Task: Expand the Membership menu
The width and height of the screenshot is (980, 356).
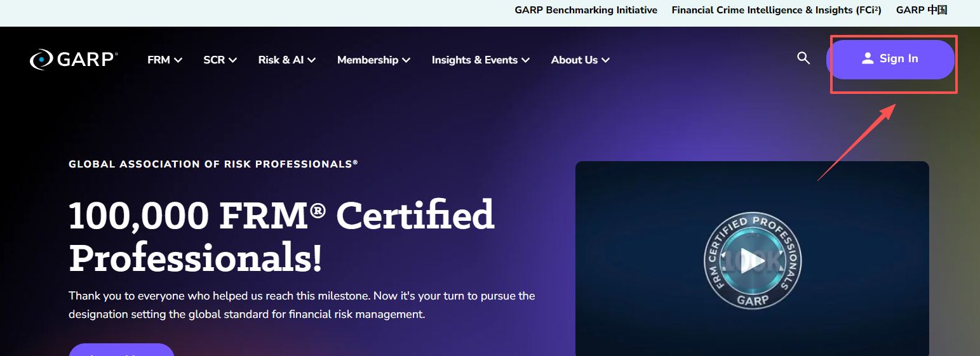Action: click(374, 60)
